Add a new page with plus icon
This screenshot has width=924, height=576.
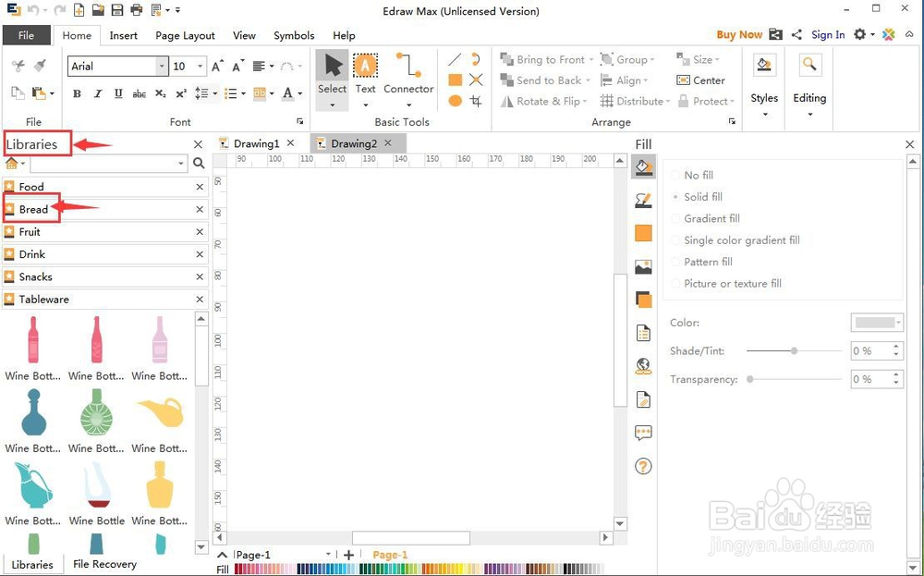[349, 555]
